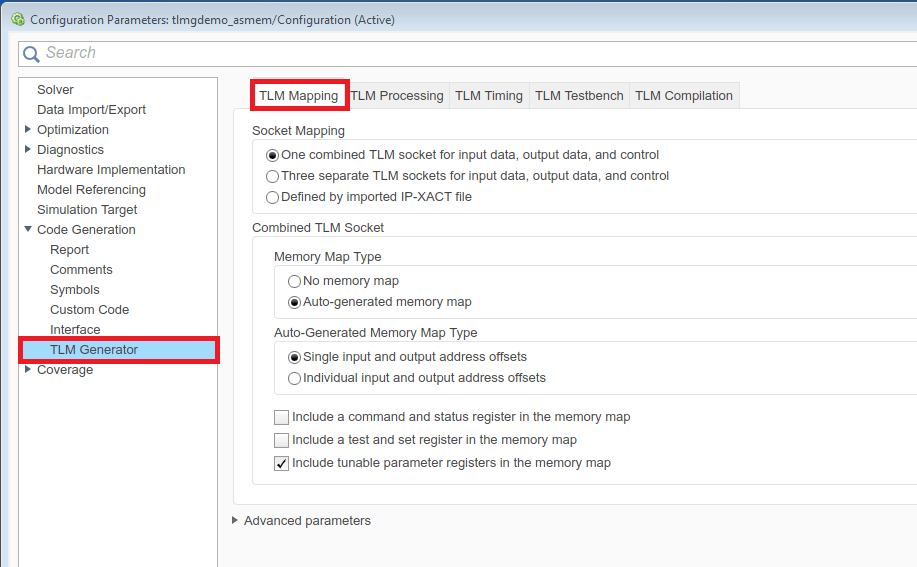Enable command and status register checkbox
The width and height of the screenshot is (917, 567).
(282, 417)
